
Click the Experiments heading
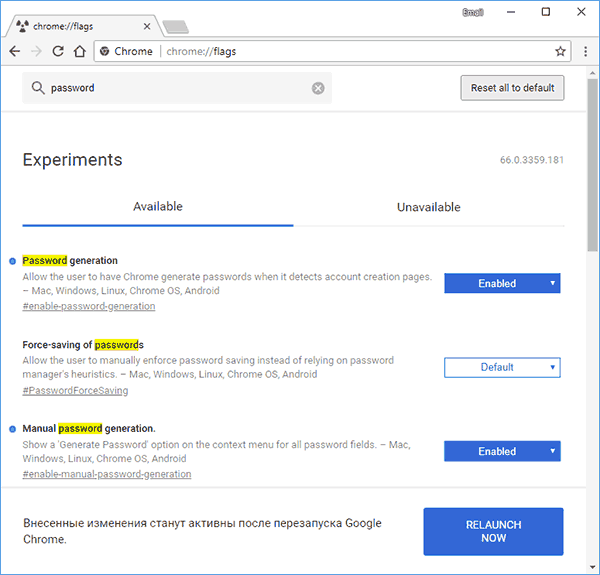click(x=72, y=160)
